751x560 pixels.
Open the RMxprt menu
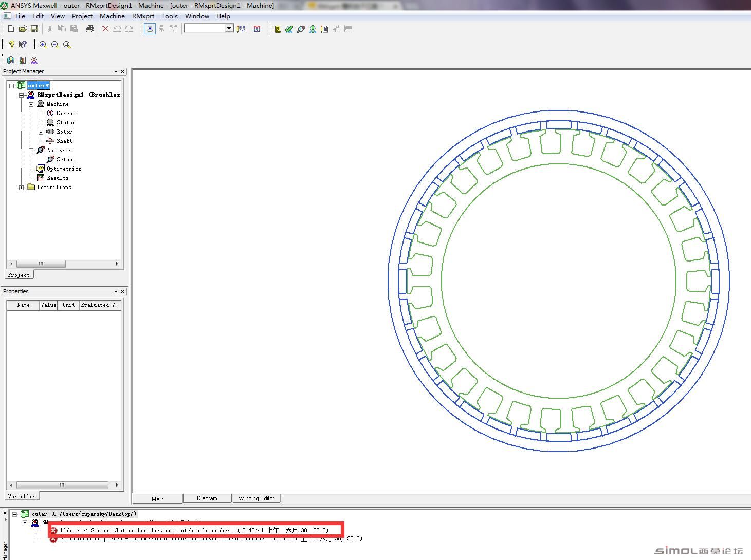143,16
